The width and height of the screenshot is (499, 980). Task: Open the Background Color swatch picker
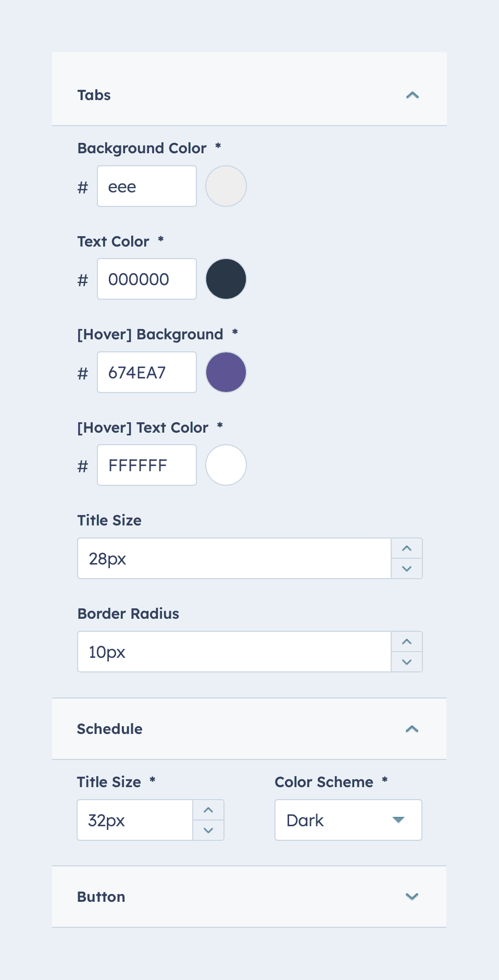point(226,186)
